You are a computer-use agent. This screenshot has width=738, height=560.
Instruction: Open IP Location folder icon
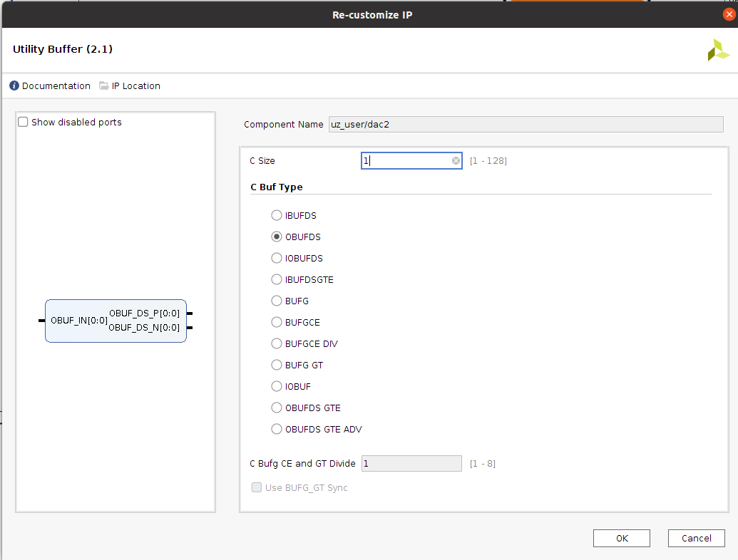click(104, 86)
